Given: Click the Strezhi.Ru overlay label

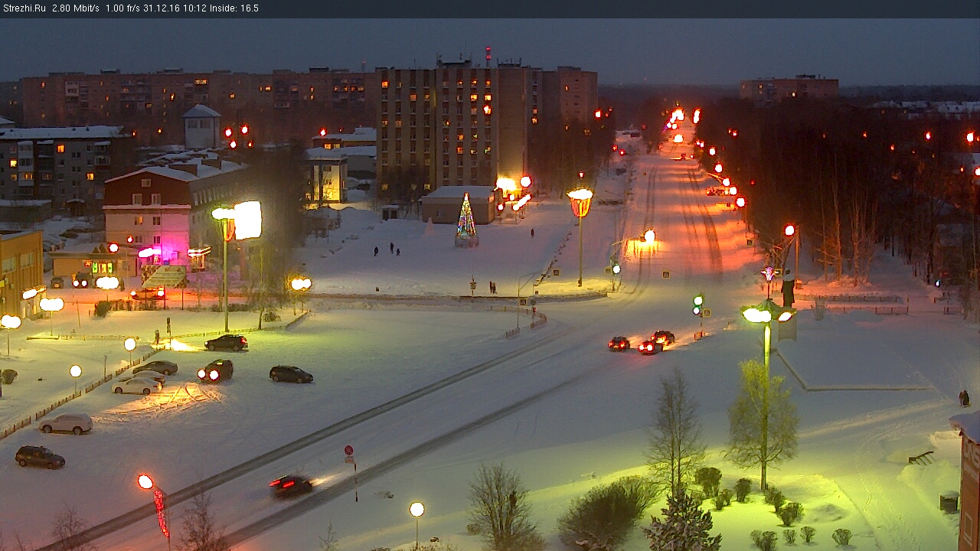Looking at the screenshot, I should [x=24, y=8].
